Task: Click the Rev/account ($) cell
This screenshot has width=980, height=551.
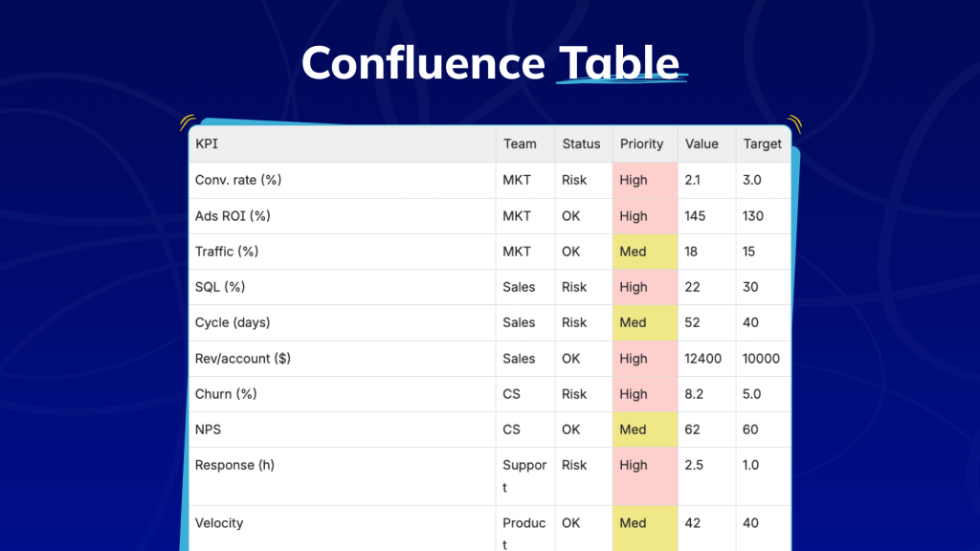Action: tap(241, 359)
